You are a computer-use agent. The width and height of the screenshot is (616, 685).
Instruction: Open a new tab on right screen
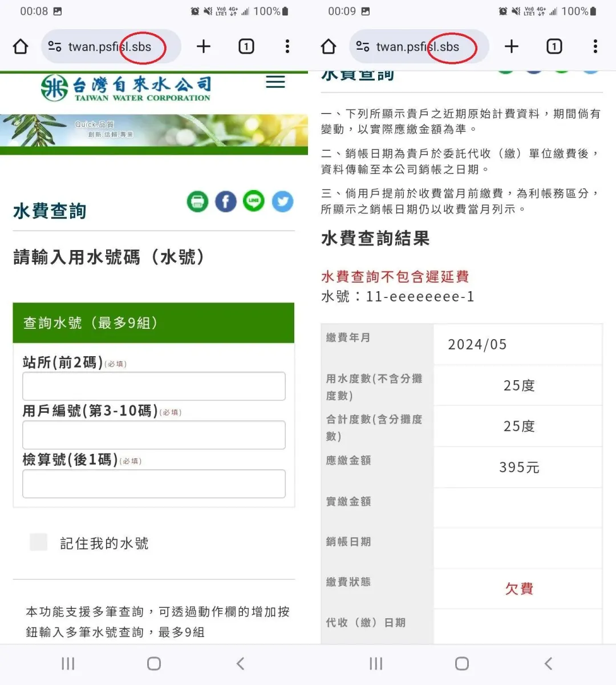(x=512, y=46)
